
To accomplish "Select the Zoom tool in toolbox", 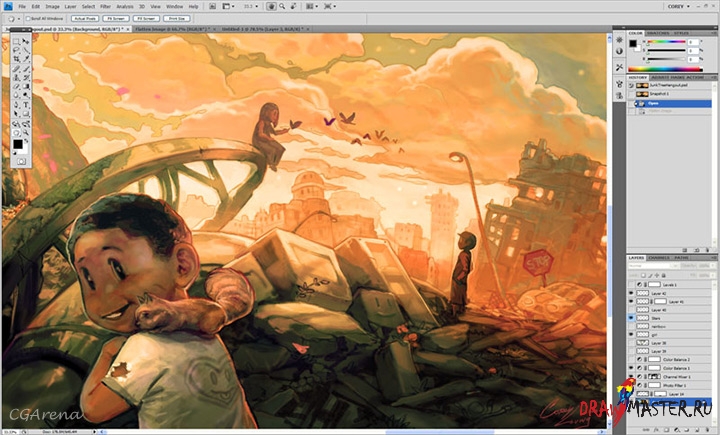I will tap(26, 133).
